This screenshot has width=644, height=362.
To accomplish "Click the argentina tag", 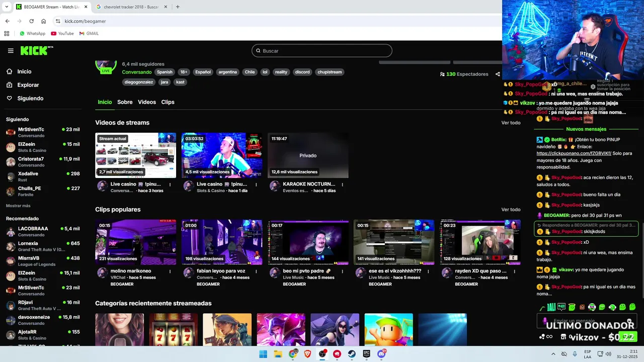I will click(227, 72).
